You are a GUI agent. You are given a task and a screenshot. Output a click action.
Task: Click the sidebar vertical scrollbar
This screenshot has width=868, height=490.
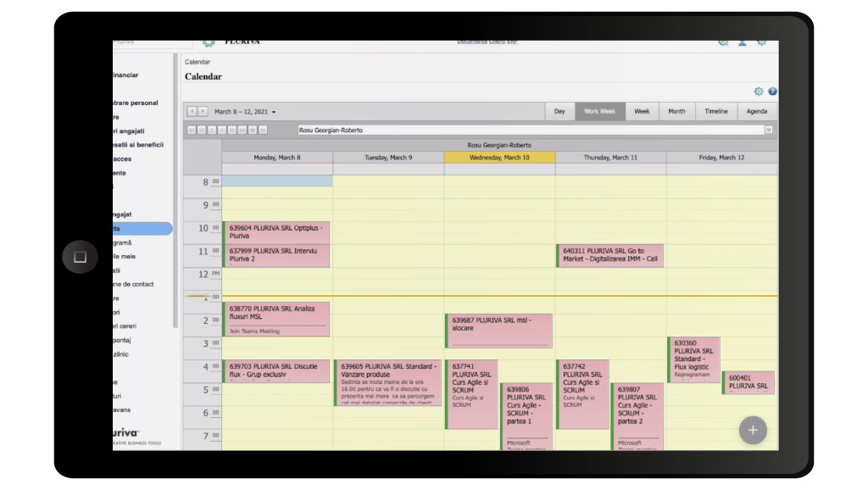point(175,191)
